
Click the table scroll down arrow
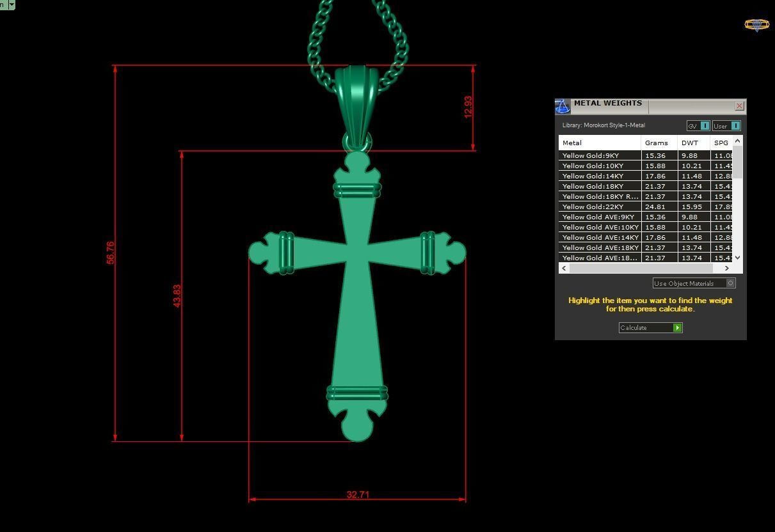pos(738,258)
